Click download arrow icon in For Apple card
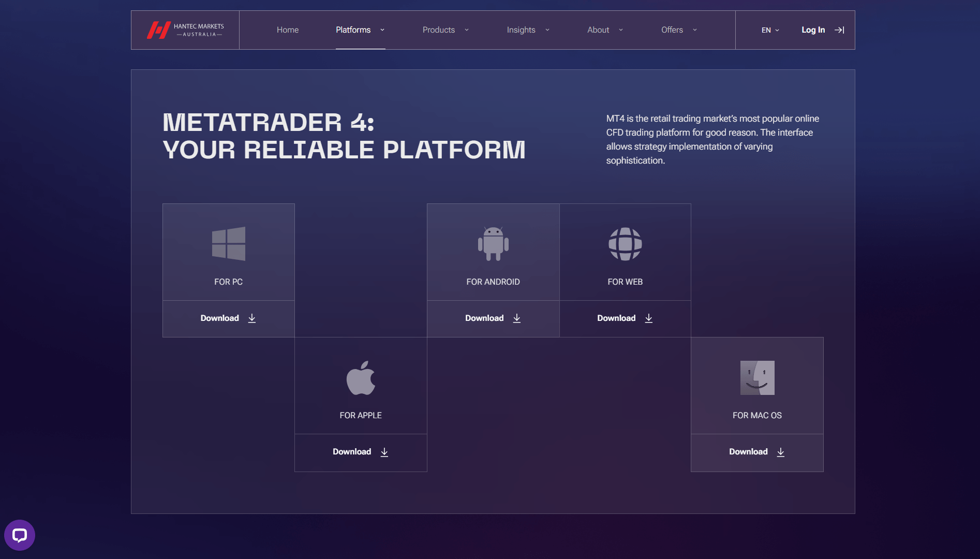This screenshot has width=980, height=559. 384,452
